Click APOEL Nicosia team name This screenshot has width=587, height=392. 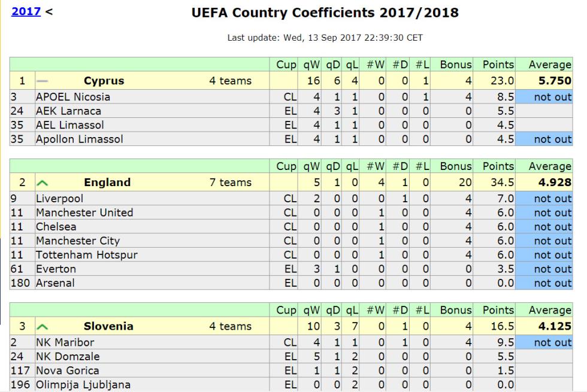click(73, 97)
